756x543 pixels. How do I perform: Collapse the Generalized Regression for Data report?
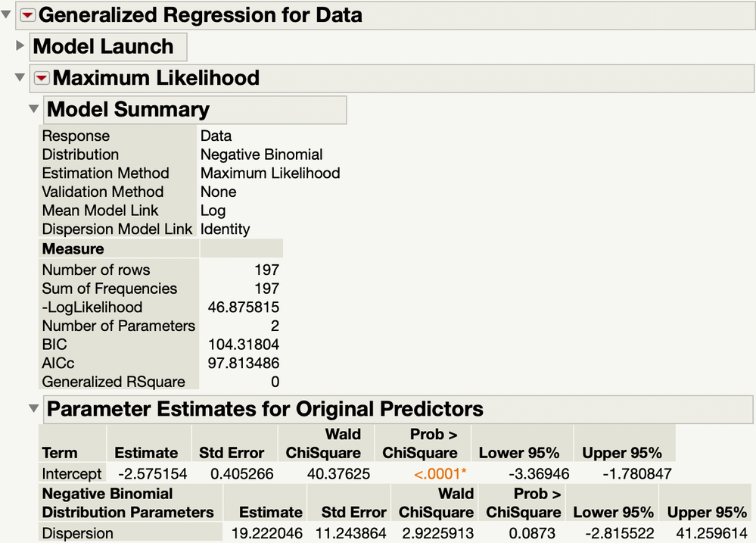tap(7, 14)
